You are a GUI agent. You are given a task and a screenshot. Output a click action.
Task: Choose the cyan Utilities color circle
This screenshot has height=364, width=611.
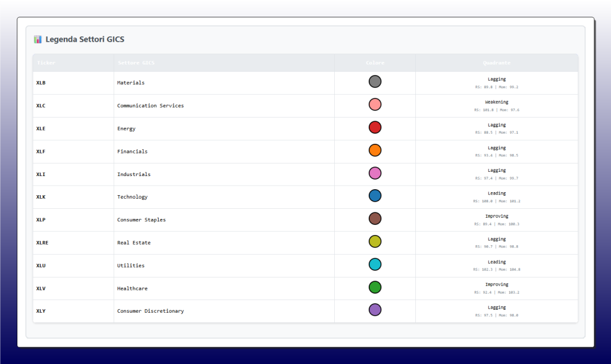click(375, 264)
